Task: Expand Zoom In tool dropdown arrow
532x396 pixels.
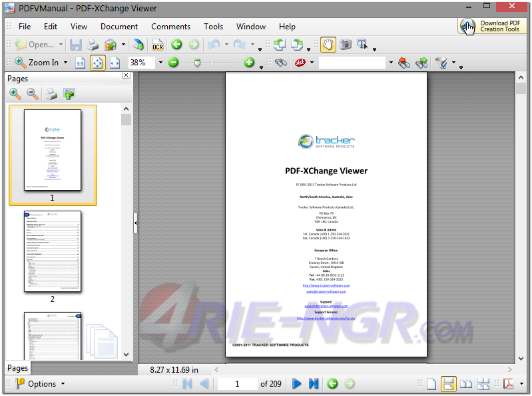Action: click(x=65, y=63)
